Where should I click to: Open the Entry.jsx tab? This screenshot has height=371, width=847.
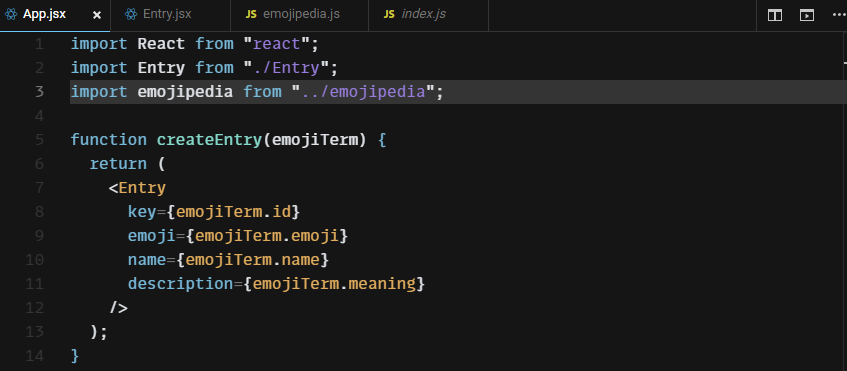(x=170, y=15)
